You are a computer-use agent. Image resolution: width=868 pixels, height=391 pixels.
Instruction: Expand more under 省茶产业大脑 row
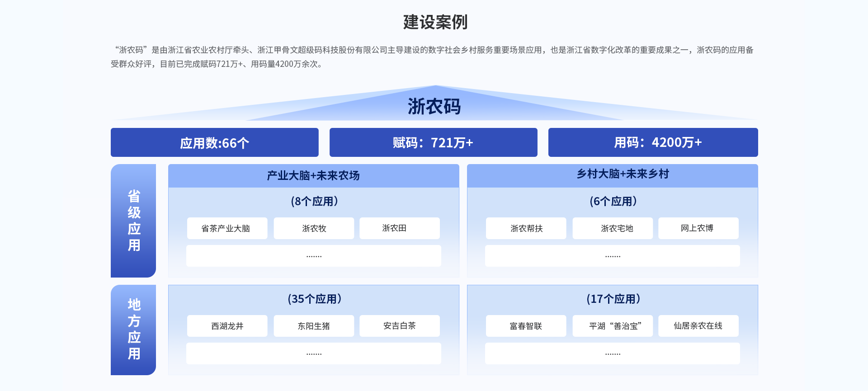tap(314, 256)
